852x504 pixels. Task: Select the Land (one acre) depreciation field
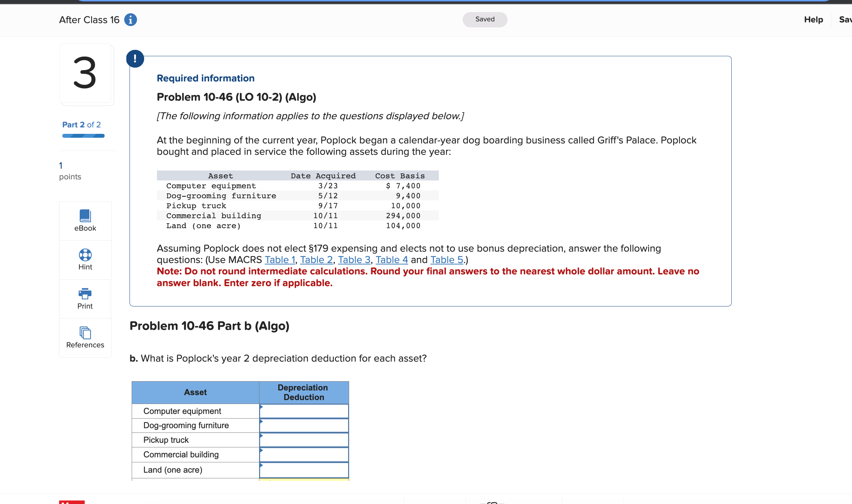304,470
